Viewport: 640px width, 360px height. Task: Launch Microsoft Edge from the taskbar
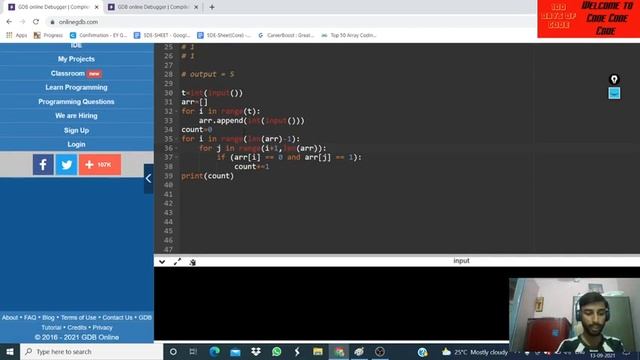tap(214, 351)
